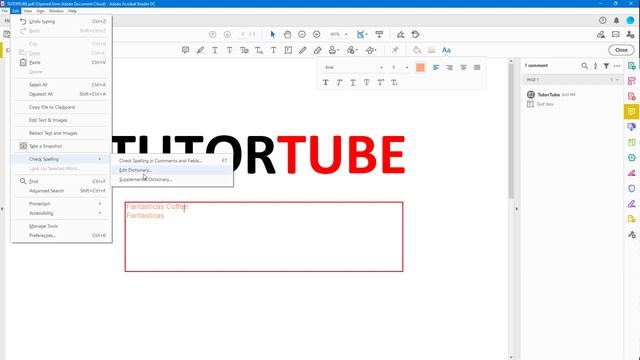
Task: Toggle italic text formatting
Action: click(x=339, y=82)
